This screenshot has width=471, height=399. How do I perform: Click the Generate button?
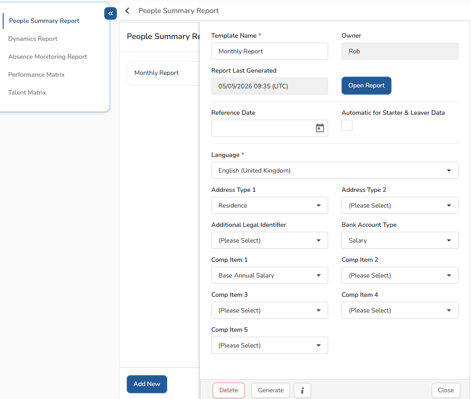271,390
